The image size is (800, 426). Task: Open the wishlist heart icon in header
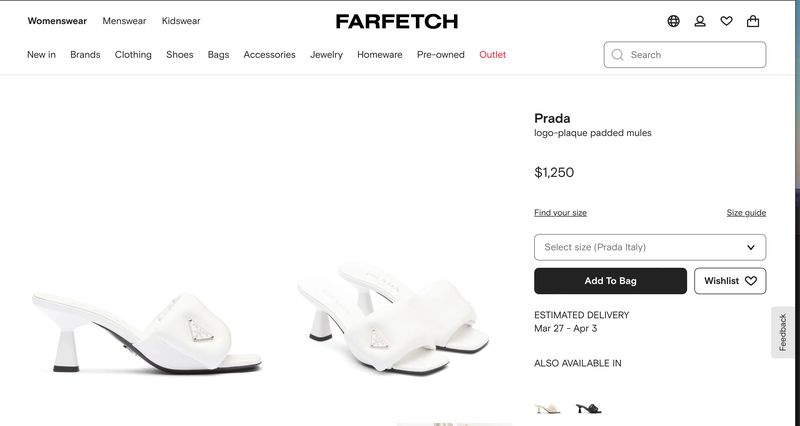point(727,21)
